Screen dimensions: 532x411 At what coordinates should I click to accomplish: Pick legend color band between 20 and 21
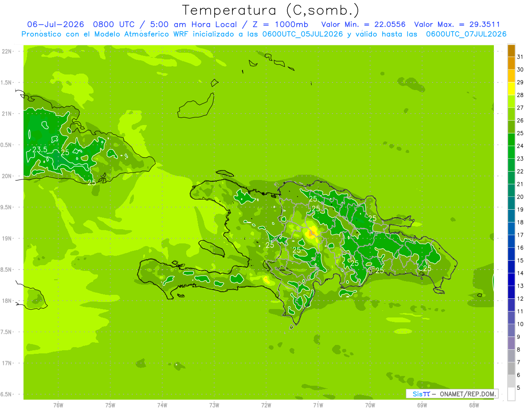pyautogui.click(x=511, y=190)
